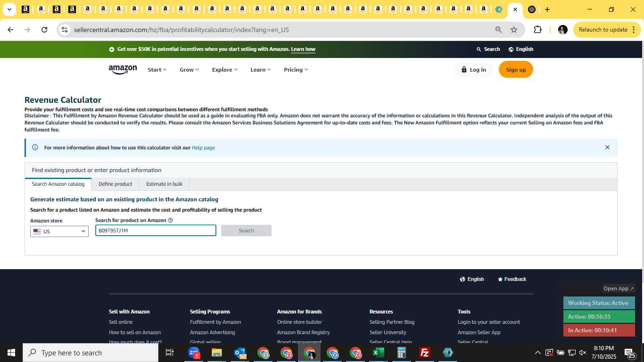Open Task View in taskbar
Viewport: 644px width, 362px height.
click(x=170, y=353)
